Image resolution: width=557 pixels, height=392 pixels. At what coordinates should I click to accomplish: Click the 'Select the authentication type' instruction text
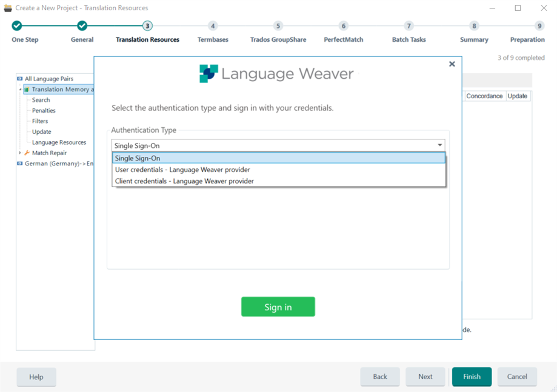tap(222, 108)
